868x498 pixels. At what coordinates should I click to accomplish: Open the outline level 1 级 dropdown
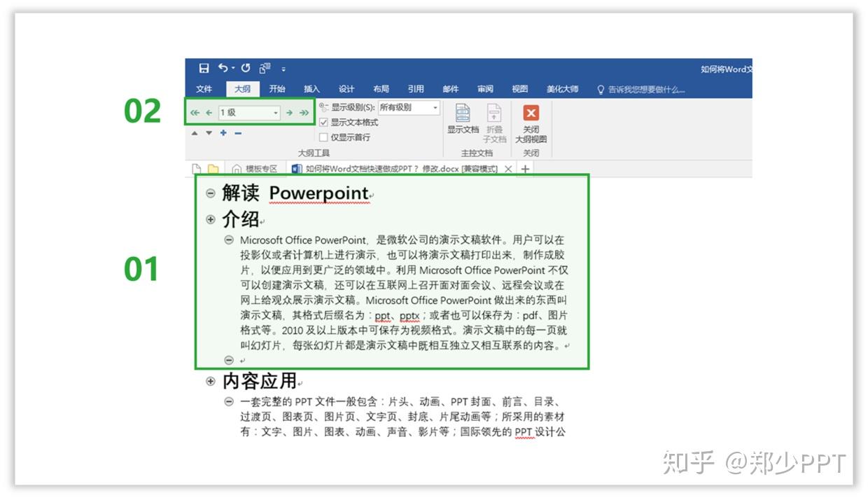click(248, 112)
